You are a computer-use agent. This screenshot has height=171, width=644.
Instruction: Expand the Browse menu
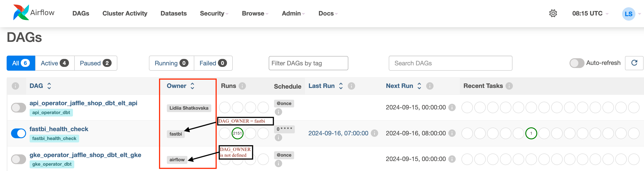[255, 13]
